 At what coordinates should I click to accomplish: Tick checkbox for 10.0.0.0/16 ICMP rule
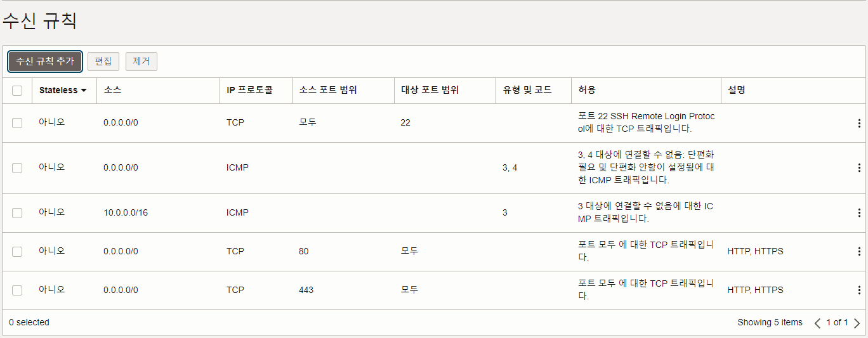[x=17, y=213]
